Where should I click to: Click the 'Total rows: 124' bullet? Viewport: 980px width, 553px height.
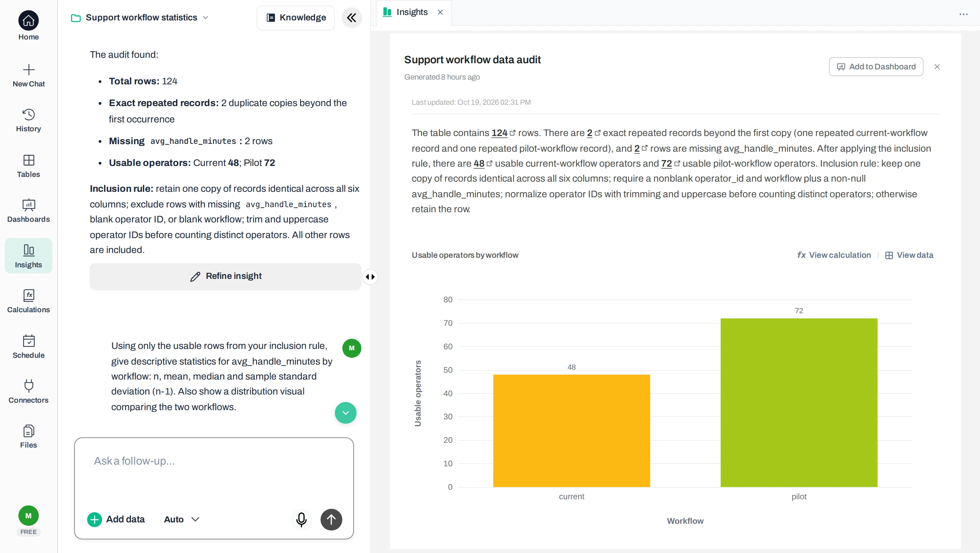click(143, 81)
